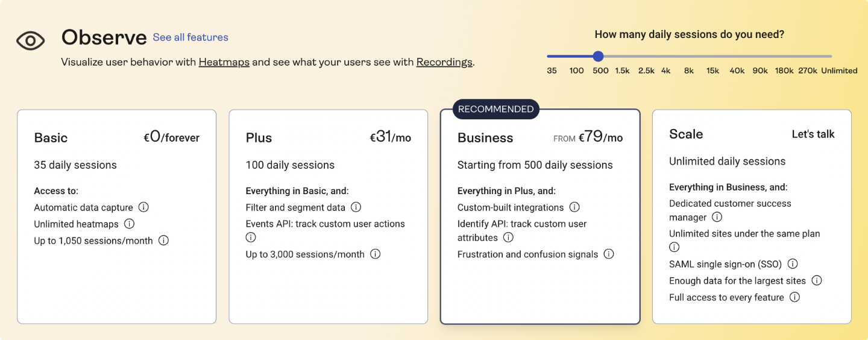Select the Business plan card
The height and width of the screenshot is (340, 868).
point(540,216)
